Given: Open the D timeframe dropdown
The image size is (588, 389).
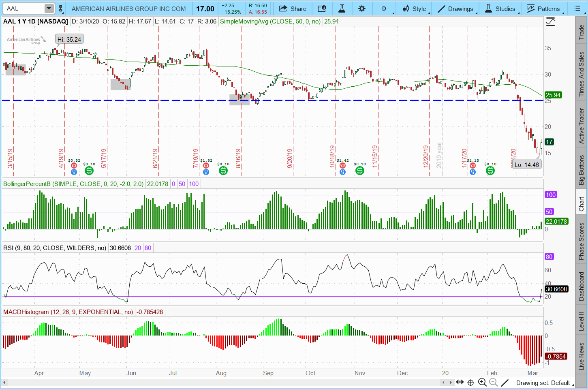Looking at the screenshot, I should (x=384, y=9).
